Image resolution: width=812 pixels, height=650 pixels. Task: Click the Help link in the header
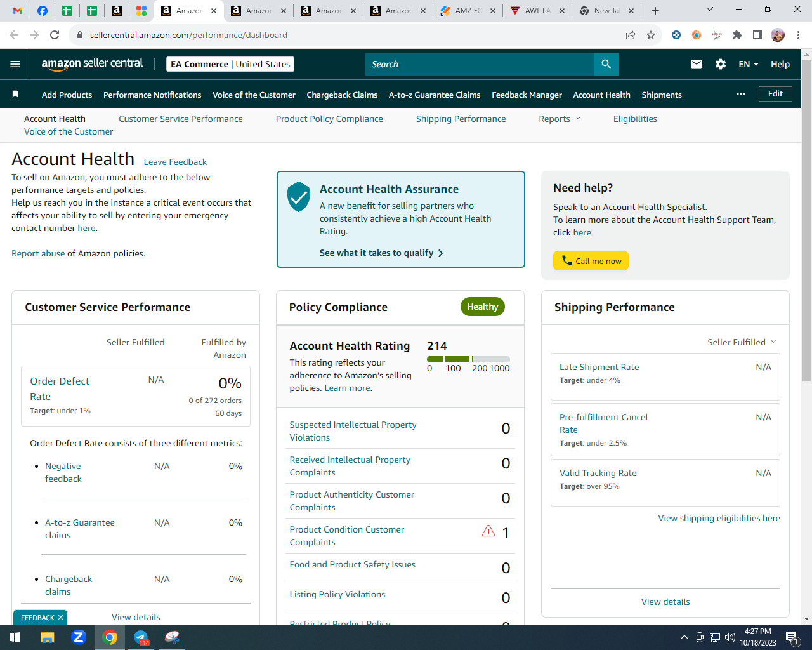[x=780, y=64]
